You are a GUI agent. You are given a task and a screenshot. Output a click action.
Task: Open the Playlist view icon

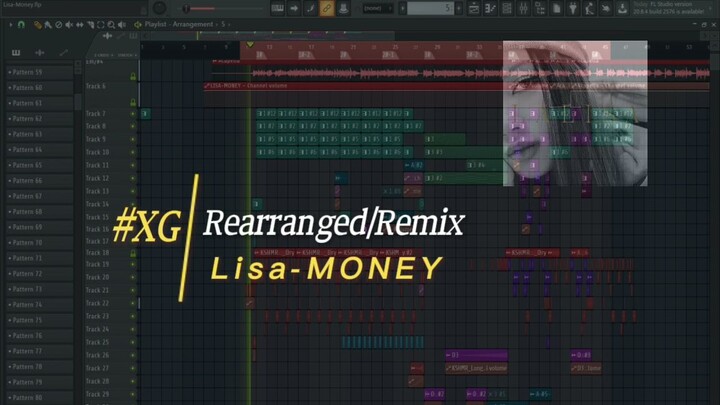point(474,8)
